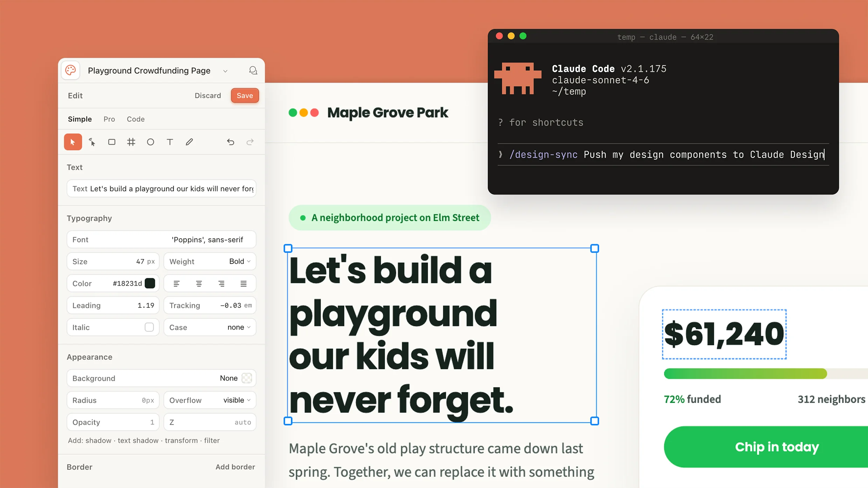
Task: Minimize the terminal with yellow button
Action: (x=511, y=36)
